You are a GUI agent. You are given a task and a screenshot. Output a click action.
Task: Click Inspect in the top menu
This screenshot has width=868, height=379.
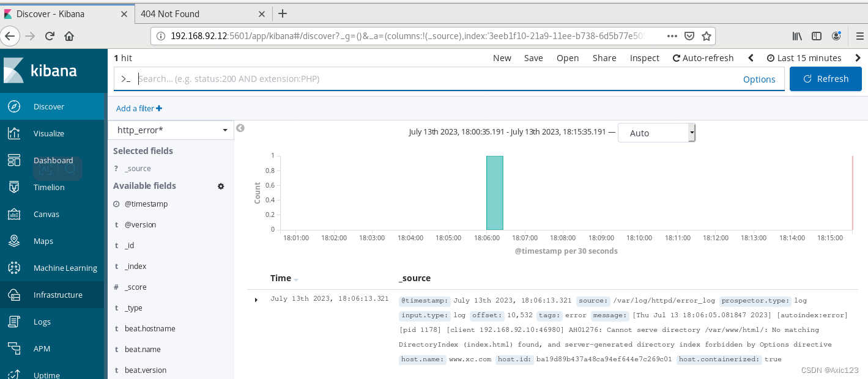pos(645,58)
